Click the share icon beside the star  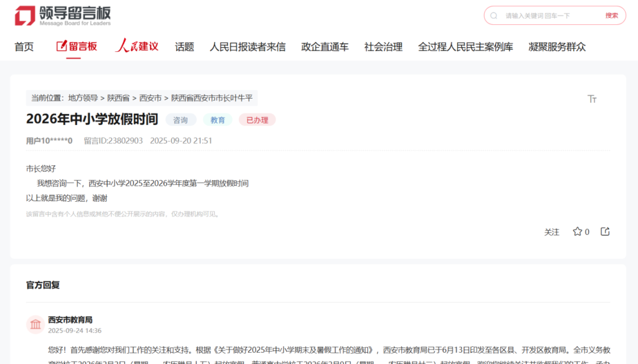(x=605, y=232)
